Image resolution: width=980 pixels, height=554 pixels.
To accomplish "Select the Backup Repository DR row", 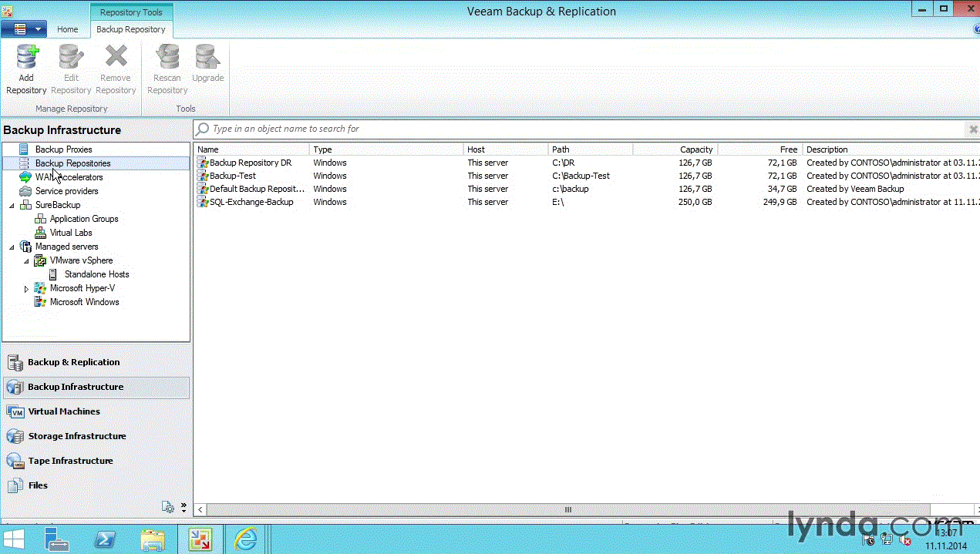I will [587, 163].
